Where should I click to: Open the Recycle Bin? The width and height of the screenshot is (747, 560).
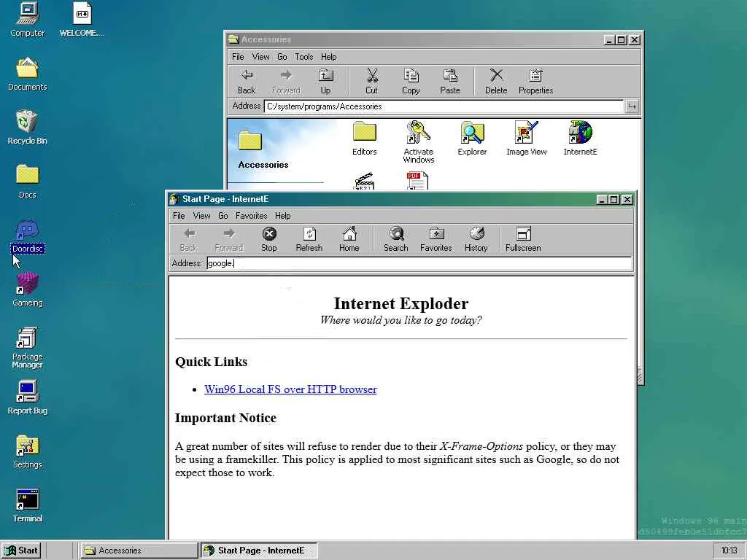[x=27, y=128]
